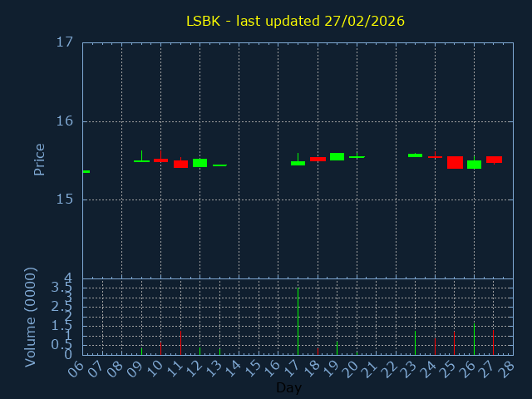Click the x-axis day label 17
532x399 pixels.
[292, 369]
